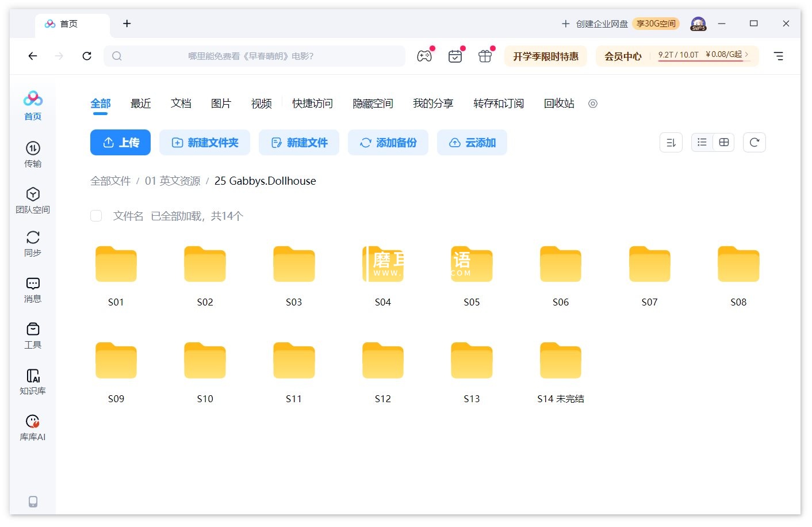The width and height of the screenshot is (812, 527).
Task: Click the user avatar in title bar
Action: [698, 24]
